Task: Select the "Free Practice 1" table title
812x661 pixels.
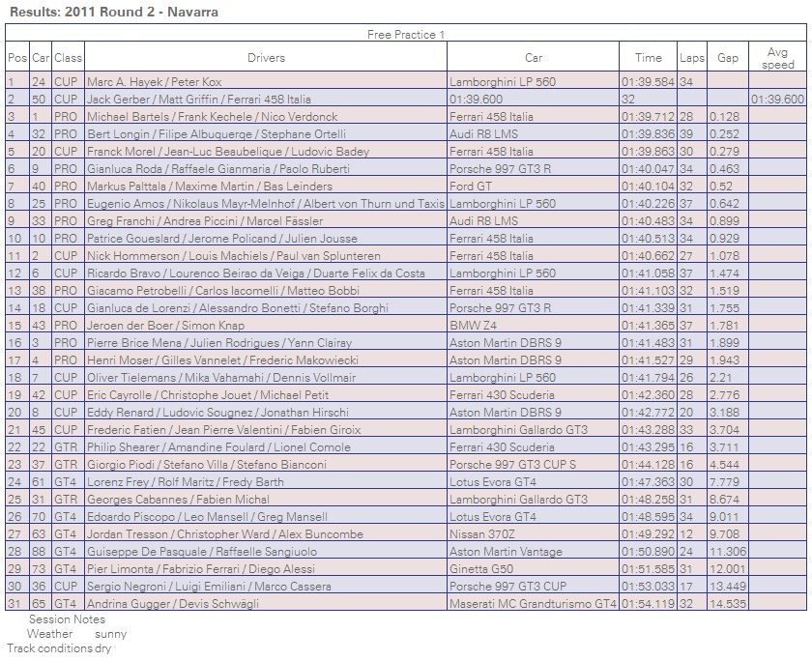Action: (405, 34)
